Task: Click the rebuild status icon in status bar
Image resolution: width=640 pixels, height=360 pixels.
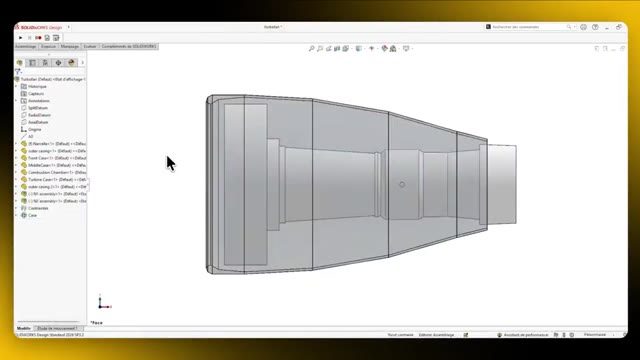Action: tap(466, 335)
